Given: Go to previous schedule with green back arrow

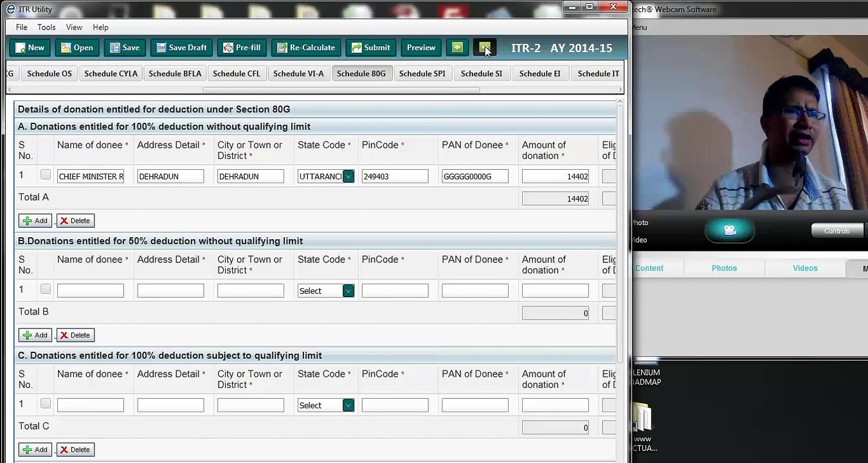Looking at the screenshot, I should (457, 48).
